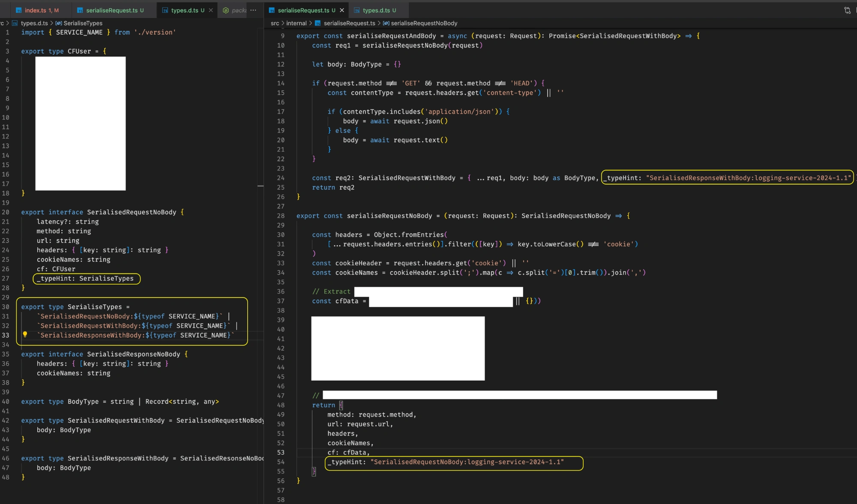
Task: Click "SerialisedRequestNoBody:logging-service-2024-1.1" string
Action: [x=467, y=462]
